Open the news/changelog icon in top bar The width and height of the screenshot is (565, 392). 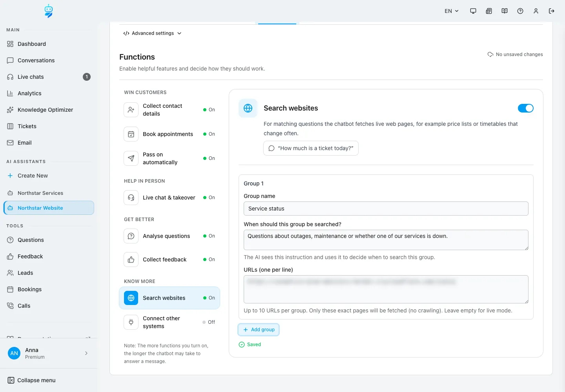(x=489, y=11)
